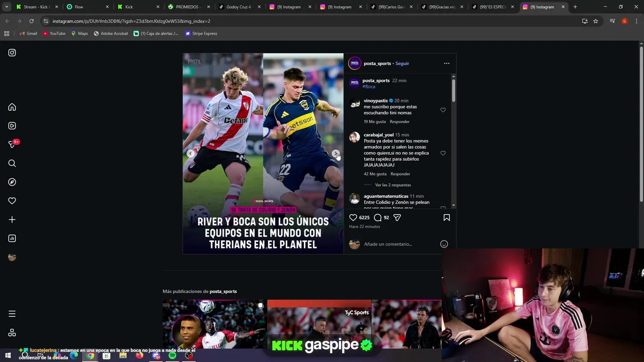The height and width of the screenshot is (362, 644).
Task: Open emoji picker in comment box
Action: [444, 244]
